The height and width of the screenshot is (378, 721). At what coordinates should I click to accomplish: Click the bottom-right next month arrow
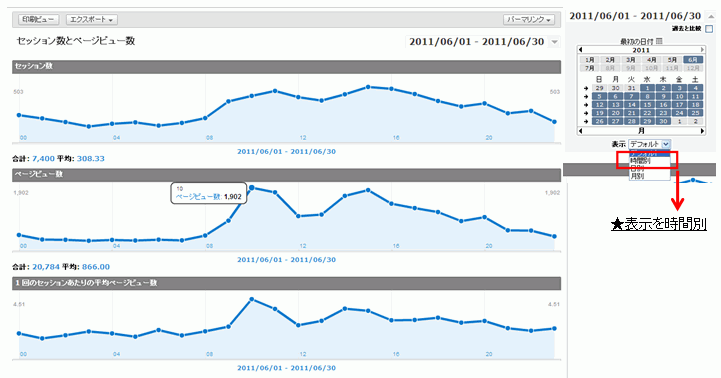pos(702,131)
